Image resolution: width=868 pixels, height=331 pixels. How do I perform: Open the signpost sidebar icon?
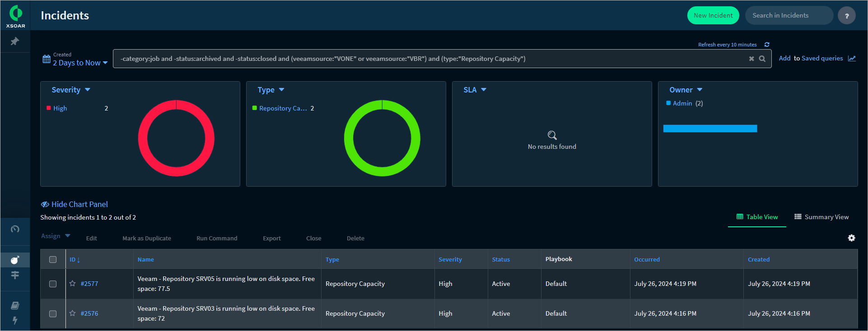pos(15,275)
